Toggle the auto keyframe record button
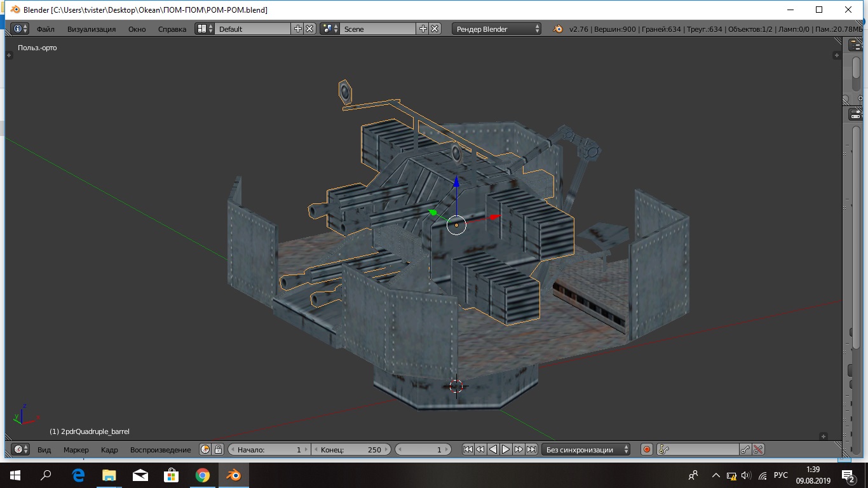868x488 pixels. [646, 449]
